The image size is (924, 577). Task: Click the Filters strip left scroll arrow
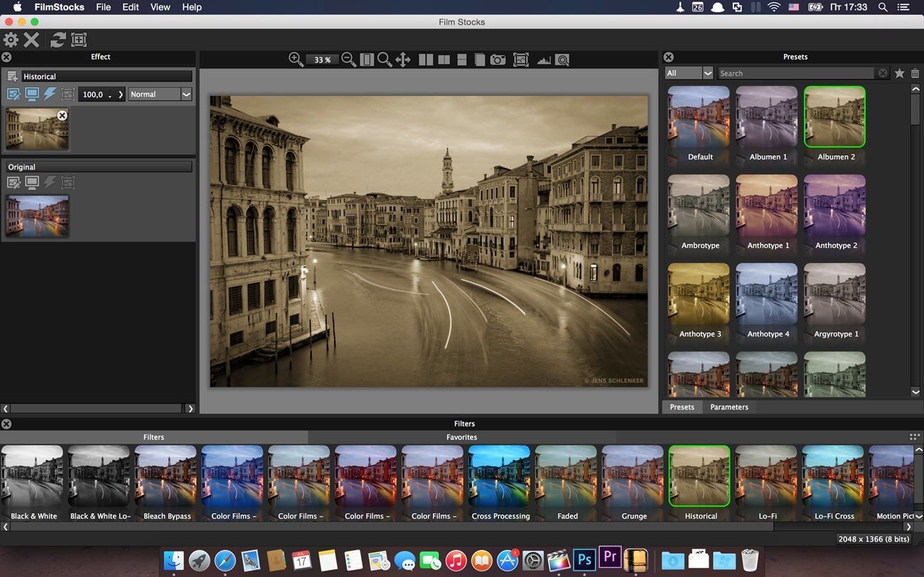click(x=6, y=527)
